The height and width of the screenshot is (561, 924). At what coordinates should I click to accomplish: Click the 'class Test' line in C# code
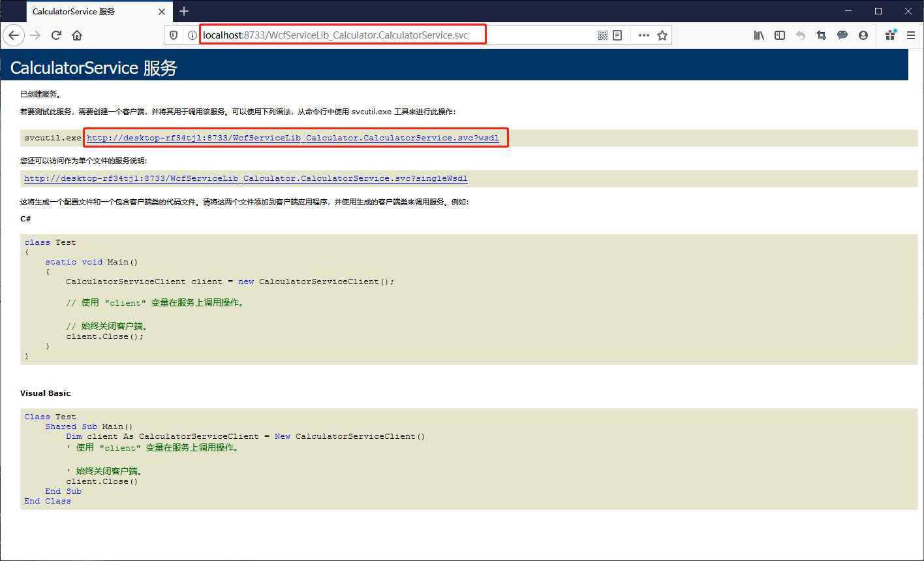(50, 242)
